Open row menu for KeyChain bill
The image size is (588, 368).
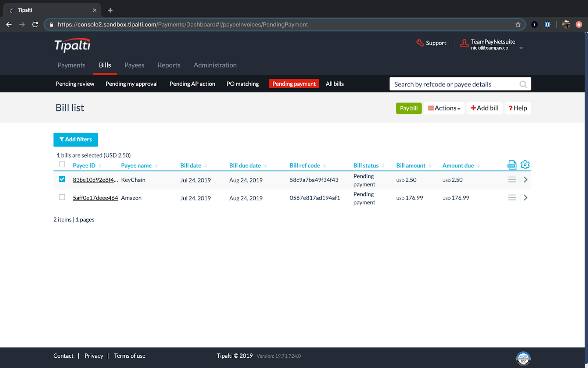tap(512, 180)
